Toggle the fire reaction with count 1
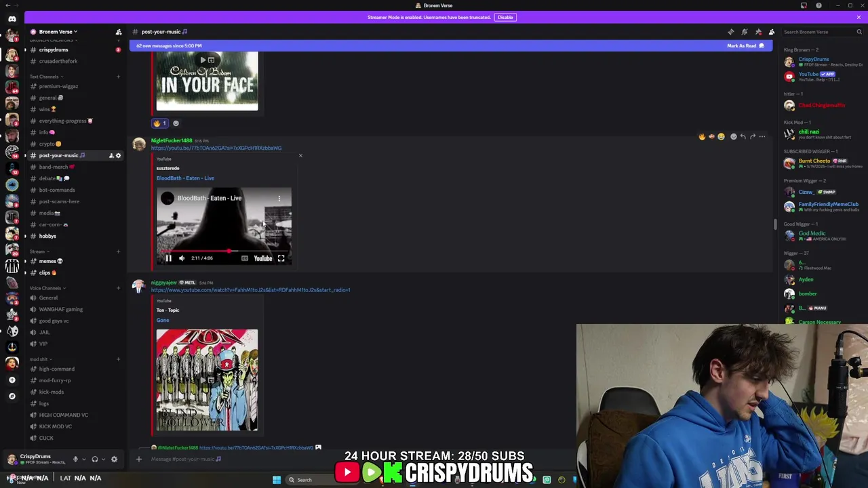The image size is (868, 488). click(160, 123)
